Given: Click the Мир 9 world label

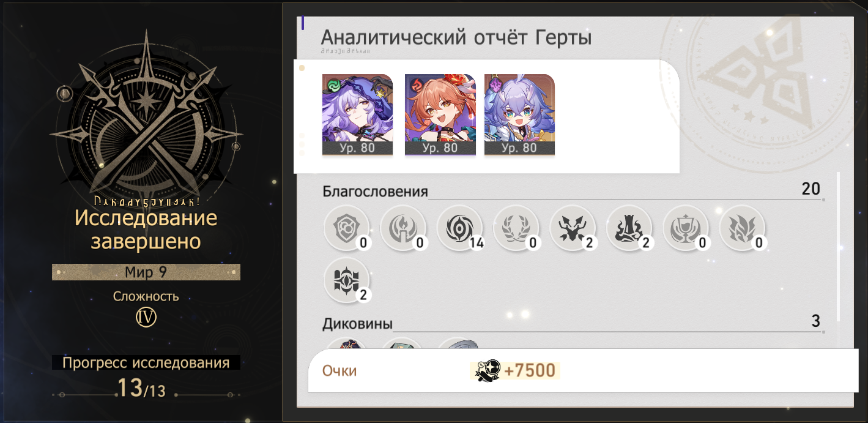Looking at the screenshot, I should tap(146, 272).
